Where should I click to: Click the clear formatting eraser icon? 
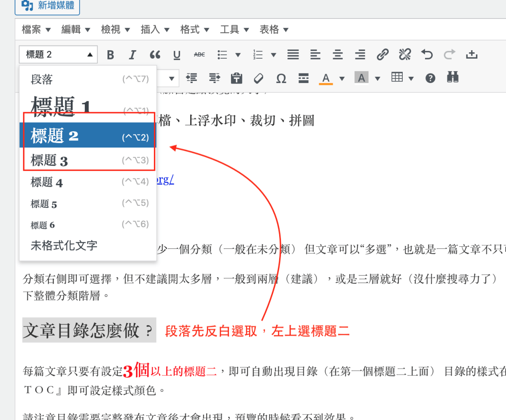[x=258, y=78]
